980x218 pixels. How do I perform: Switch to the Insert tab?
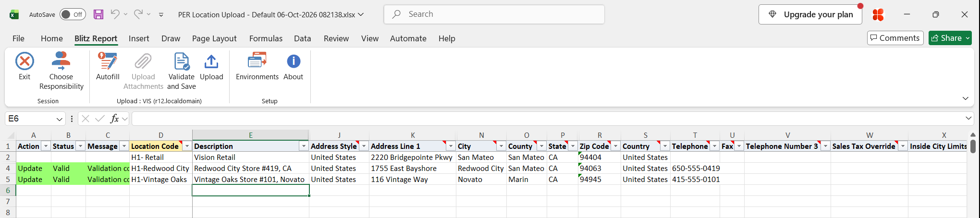pos(139,38)
